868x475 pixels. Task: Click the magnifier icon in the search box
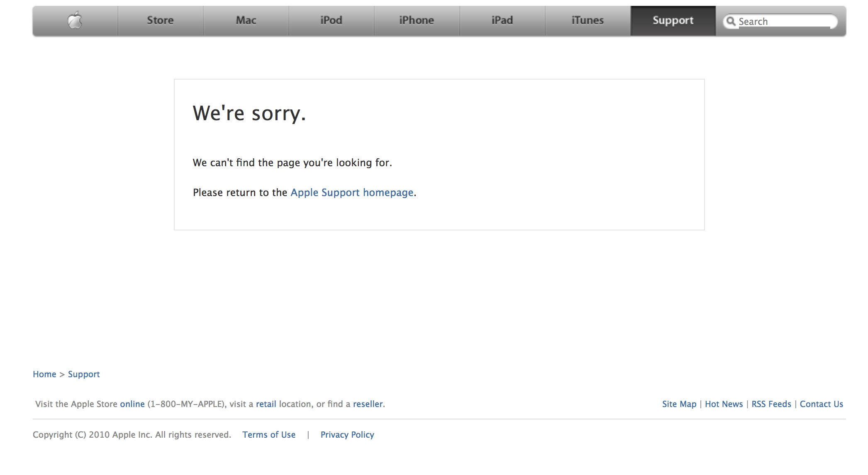click(x=731, y=21)
